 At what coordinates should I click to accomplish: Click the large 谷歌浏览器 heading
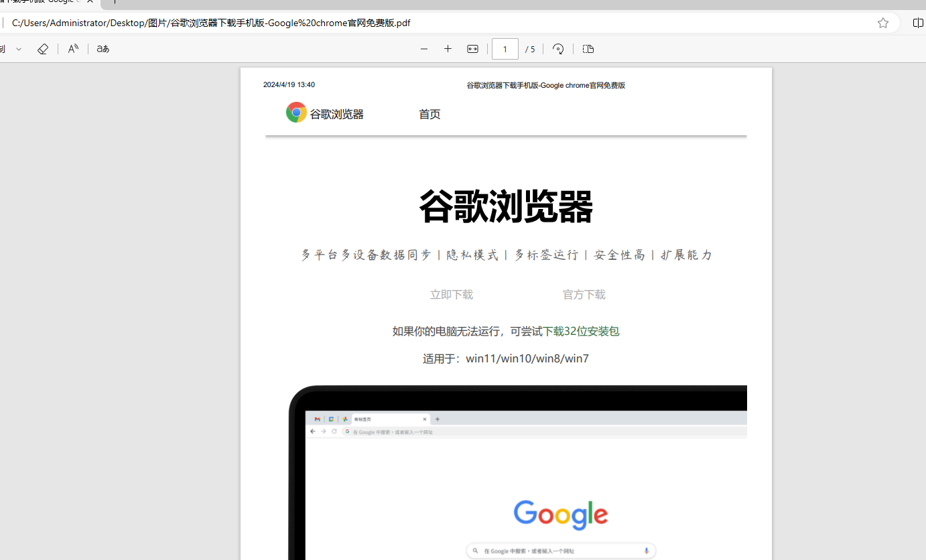(x=506, y=206)
